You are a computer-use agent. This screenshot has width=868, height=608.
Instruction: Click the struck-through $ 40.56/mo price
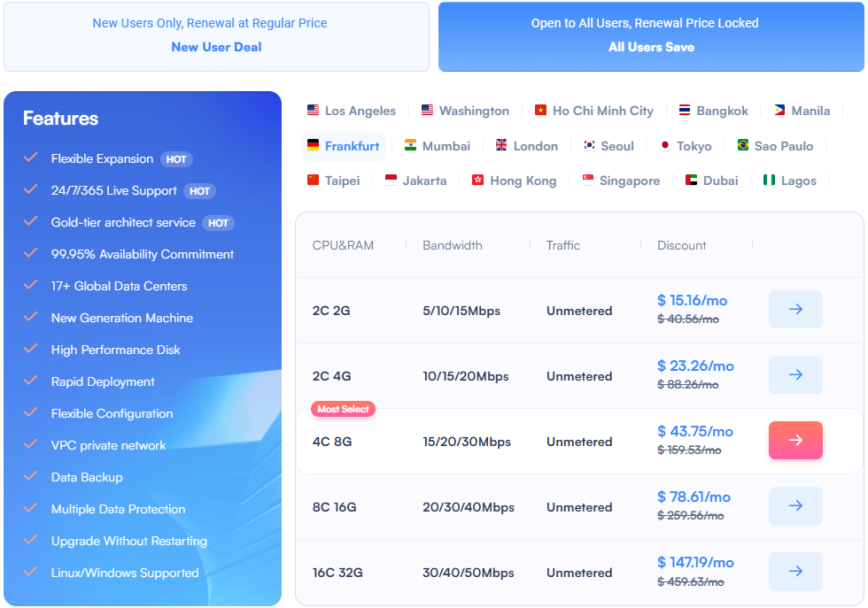[x=688, y=319]
